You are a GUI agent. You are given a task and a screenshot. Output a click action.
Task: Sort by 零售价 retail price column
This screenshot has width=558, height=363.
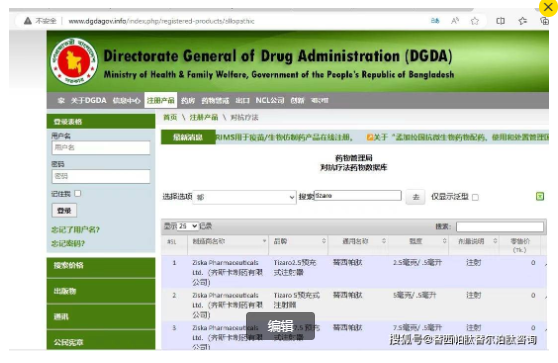click(x=520, y=245)
